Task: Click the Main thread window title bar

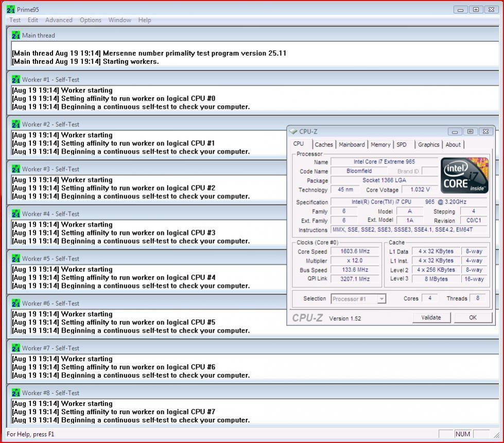Action: click(x=254, y=35)
